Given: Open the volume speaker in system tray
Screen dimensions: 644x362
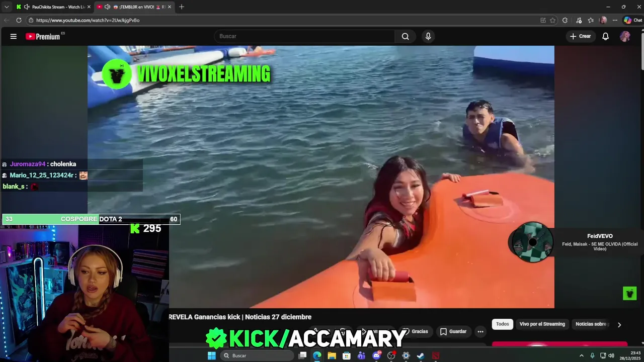Looking at the screenshot, I should coord(611,355).
